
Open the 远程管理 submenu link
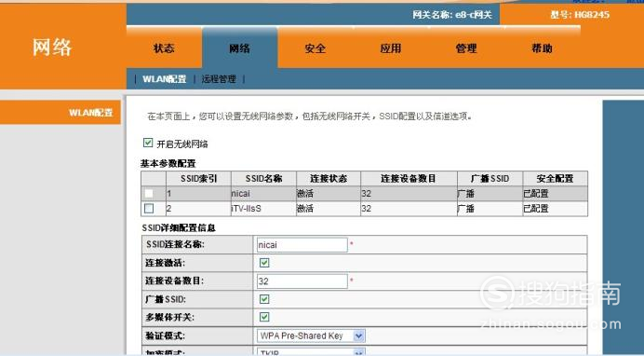219,79
